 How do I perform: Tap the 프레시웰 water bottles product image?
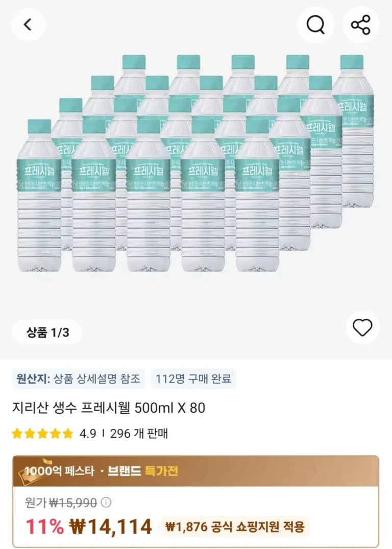click(x=196, y=163)
